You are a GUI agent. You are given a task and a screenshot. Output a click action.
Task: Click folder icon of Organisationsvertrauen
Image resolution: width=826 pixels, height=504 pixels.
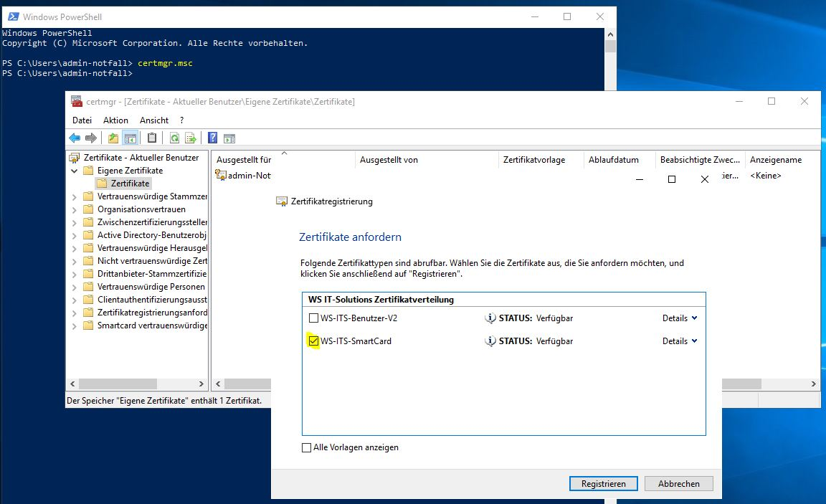[88, 209]
